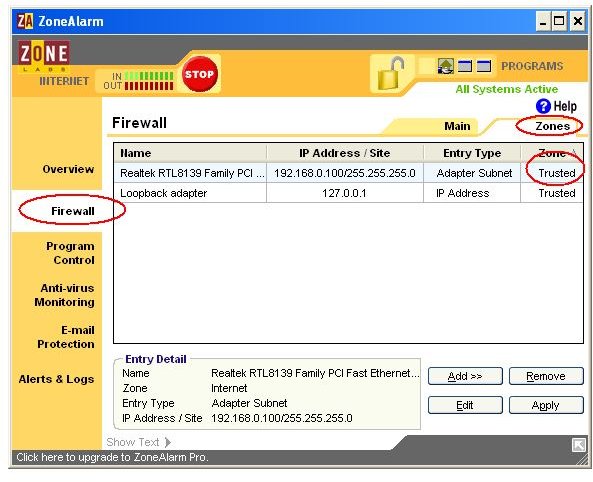This screenshot has height=482, width=593.
Task: Open Program Control panel
Action: tap(70, 253)
